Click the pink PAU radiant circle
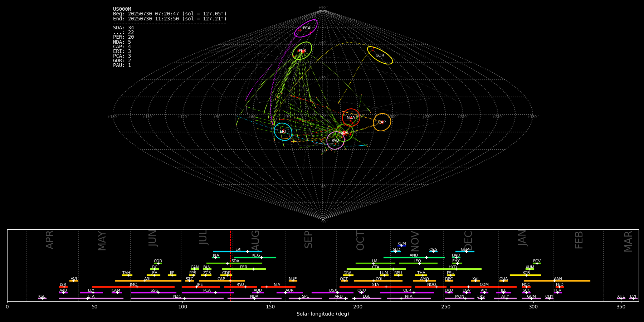The image size is (644, 322). [x=336, y=141]
